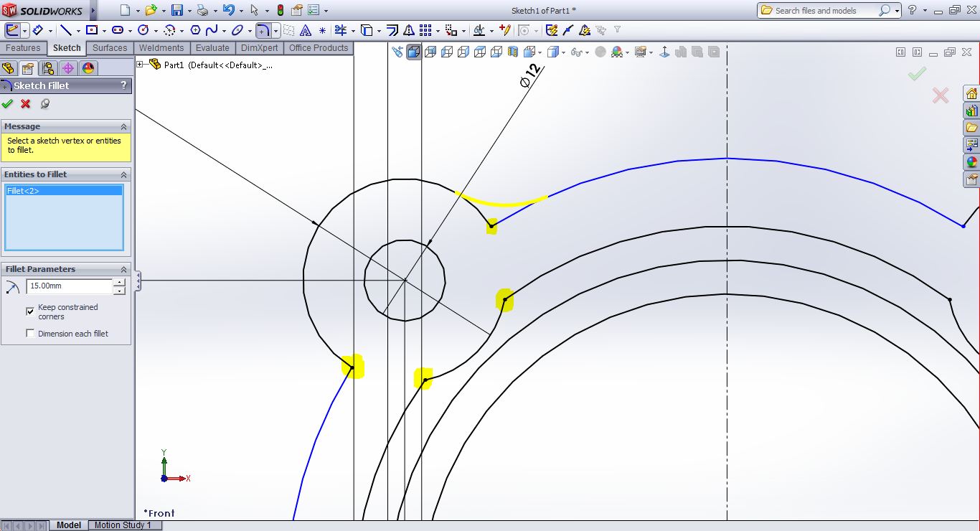
Task: Open the Rectangle tool dropdown arrow
Action: click(104, 31)
